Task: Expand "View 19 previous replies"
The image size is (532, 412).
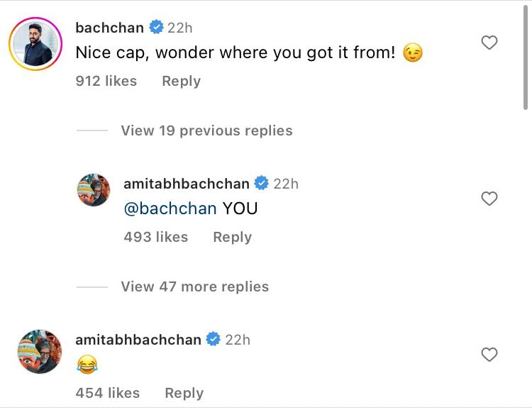Action: 206,130
